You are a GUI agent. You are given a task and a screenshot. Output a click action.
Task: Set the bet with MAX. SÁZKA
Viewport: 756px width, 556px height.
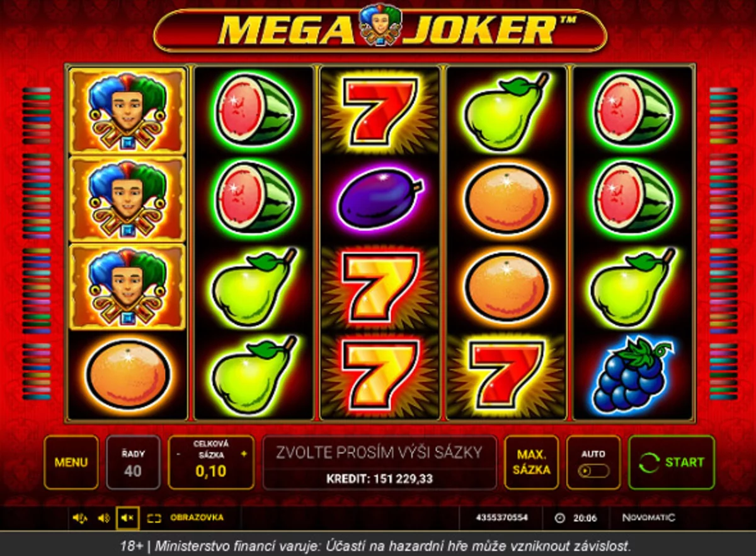click(x=531, y=462)
